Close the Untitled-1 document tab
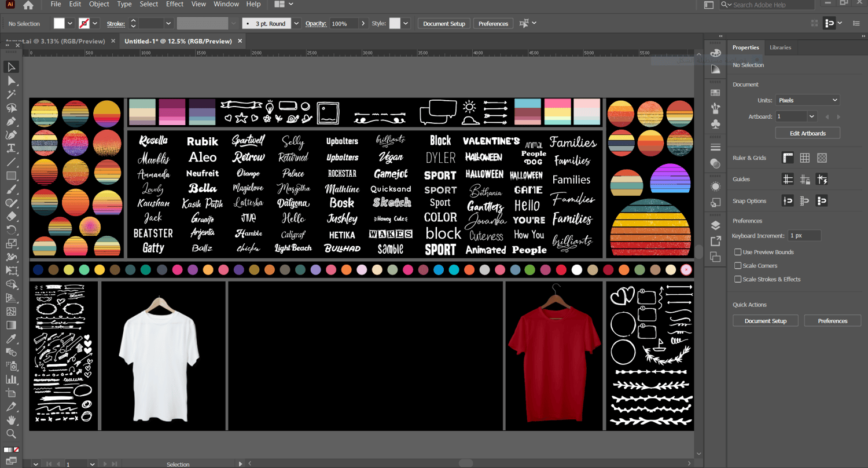Screen dimensions: 868x468 pyautogui.click(x=240, y=41)
